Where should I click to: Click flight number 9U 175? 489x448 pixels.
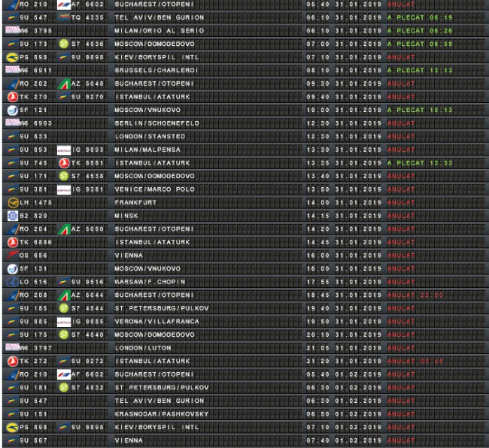click(x=34, y=335)
